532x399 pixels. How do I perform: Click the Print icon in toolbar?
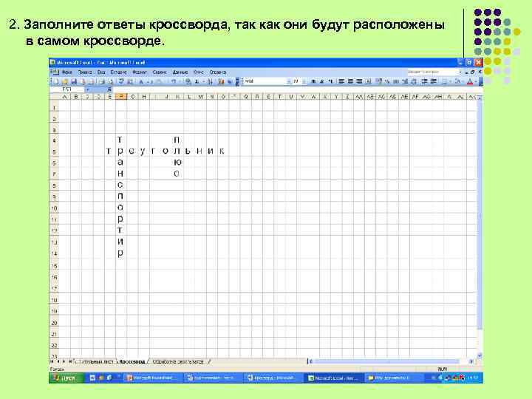click(x=100, y=81)
